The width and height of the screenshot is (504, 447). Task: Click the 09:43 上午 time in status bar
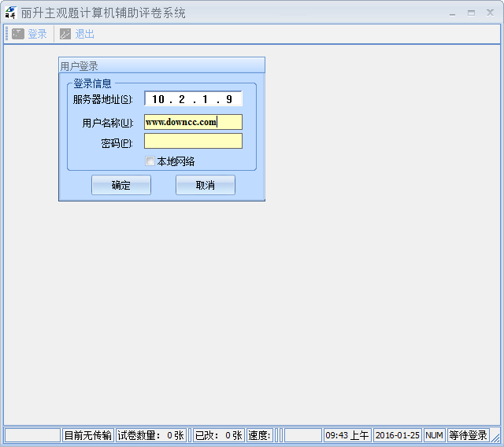pos(347,435)
